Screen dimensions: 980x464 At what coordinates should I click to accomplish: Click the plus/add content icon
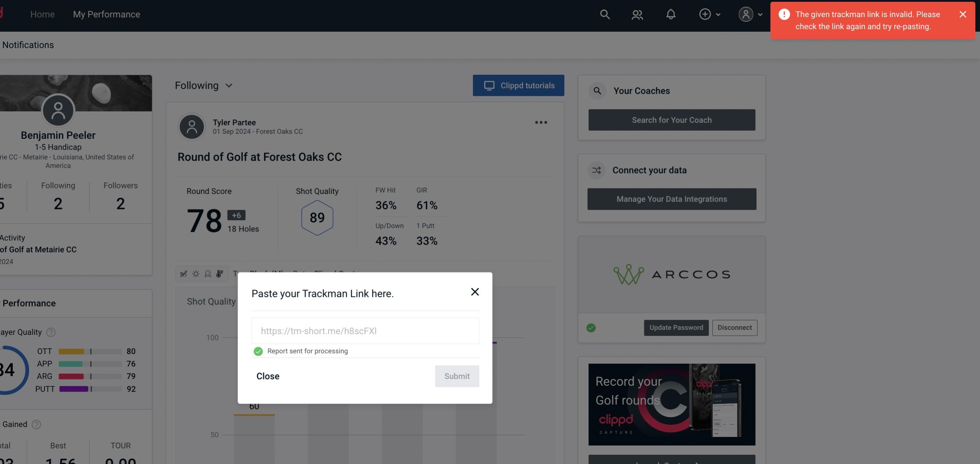tap(704, 13)
